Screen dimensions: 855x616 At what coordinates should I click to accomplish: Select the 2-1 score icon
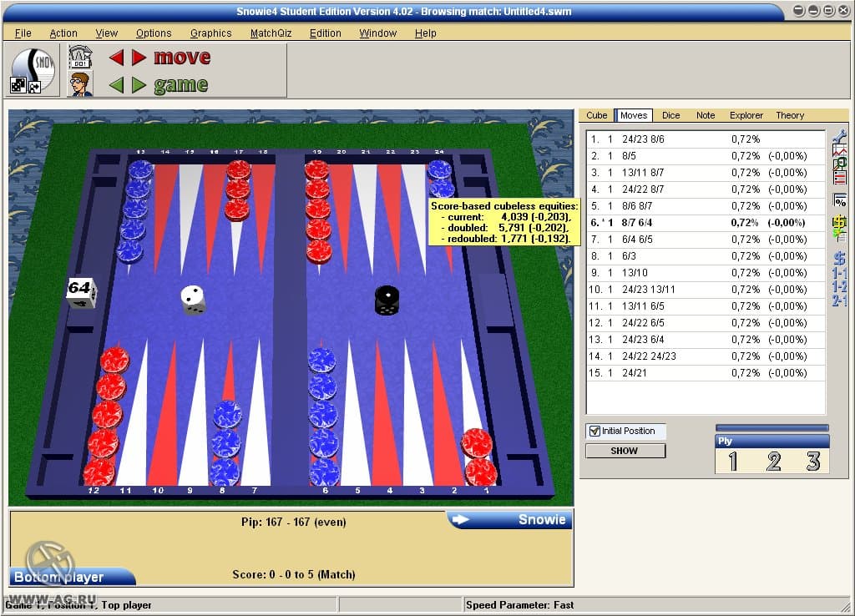point(840,300)
